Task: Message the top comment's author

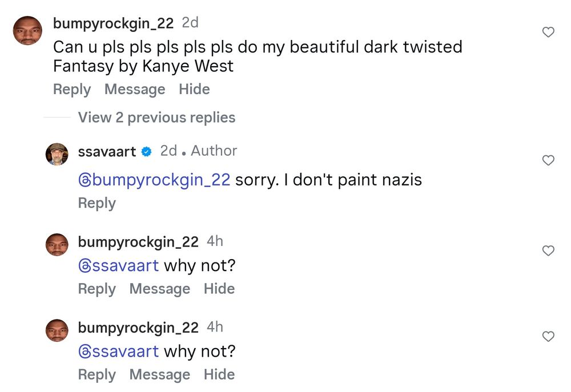Action: 135,90
